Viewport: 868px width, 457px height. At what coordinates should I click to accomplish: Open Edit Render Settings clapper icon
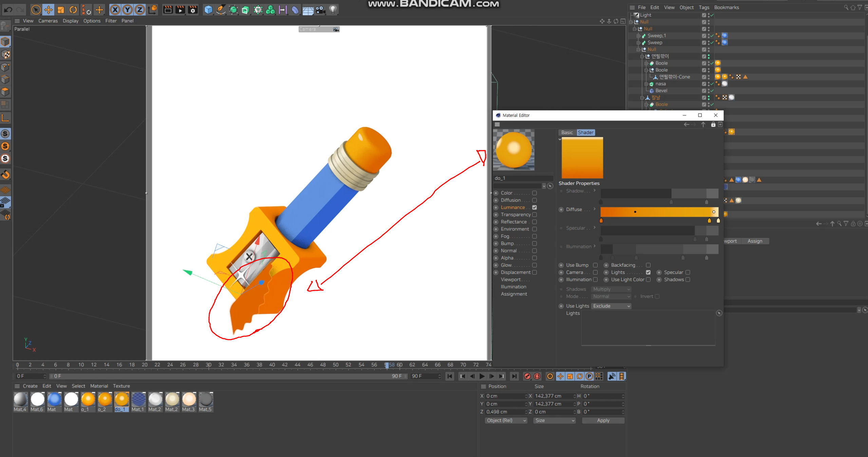pos(193,10)
